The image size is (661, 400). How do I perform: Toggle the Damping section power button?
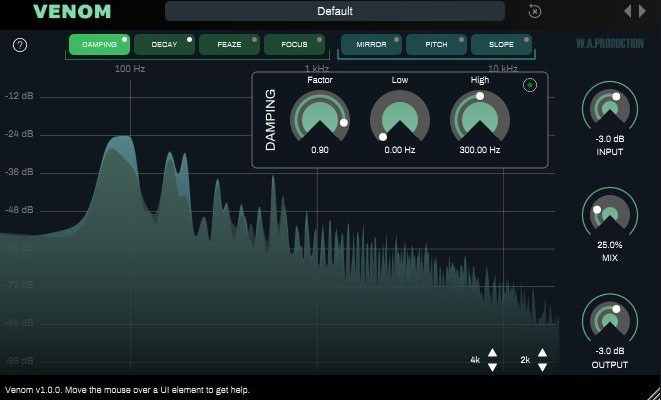(x=530, y=85)
